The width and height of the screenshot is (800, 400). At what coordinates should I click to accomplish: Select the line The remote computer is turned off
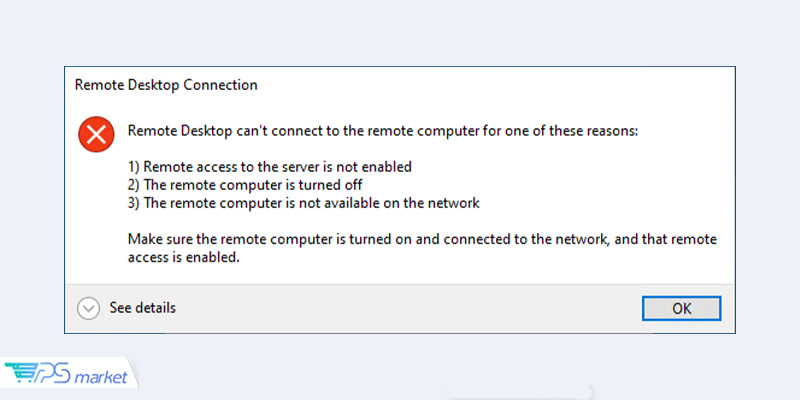click(245, 185)
